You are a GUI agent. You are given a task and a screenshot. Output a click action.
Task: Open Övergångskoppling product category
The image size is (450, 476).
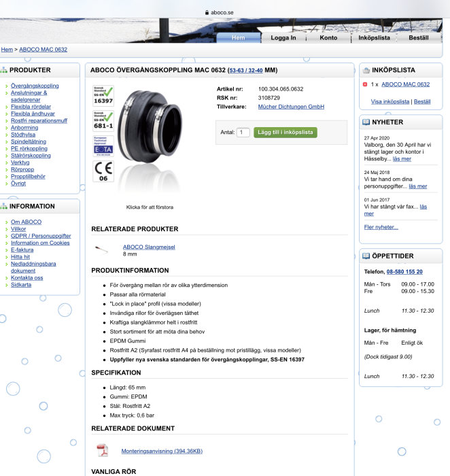(35, 86)
